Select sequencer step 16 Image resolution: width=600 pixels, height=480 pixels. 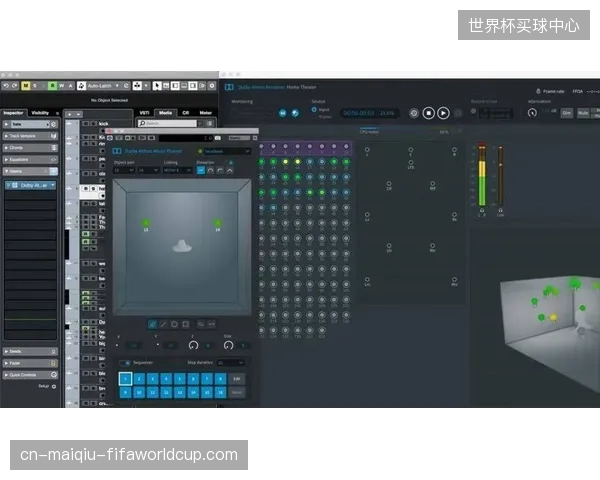point(220,392)
